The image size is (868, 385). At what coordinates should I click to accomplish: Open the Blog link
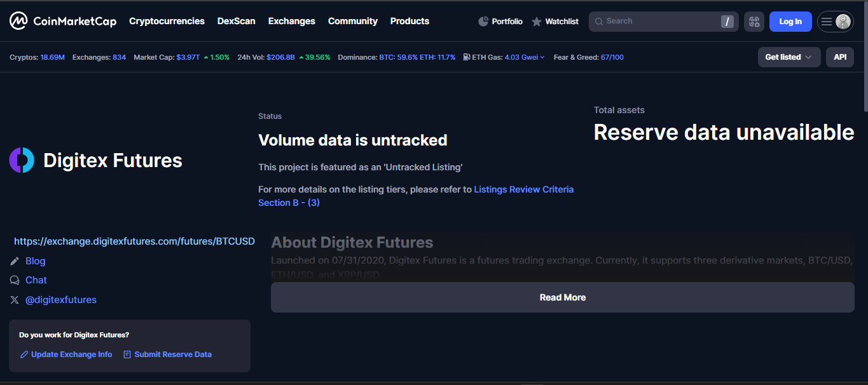tap(36, 261)
